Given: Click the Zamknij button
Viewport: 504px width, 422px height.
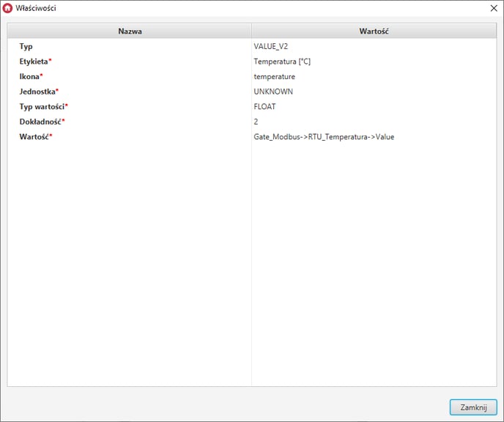Looking at the screenshot, I should pos(473,407).
